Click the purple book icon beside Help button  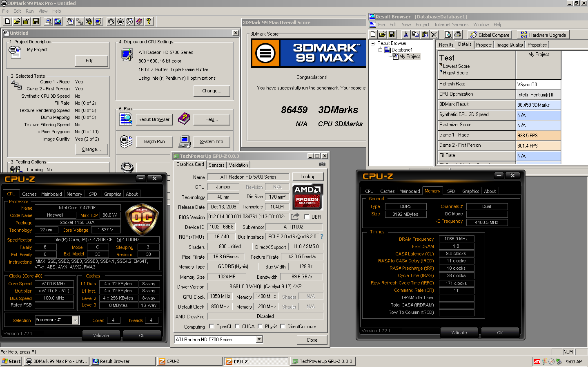(184, 119)
